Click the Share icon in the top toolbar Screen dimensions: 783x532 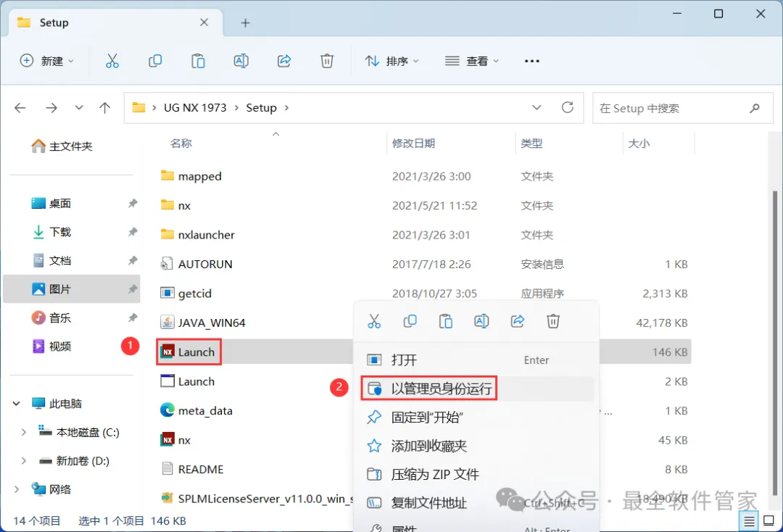point(284,61)
